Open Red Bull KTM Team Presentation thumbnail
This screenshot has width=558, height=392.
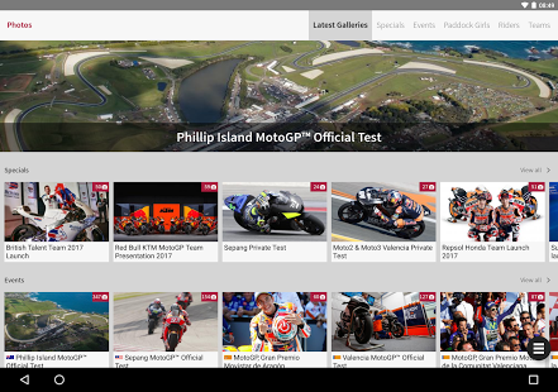[x=165, y=212]
